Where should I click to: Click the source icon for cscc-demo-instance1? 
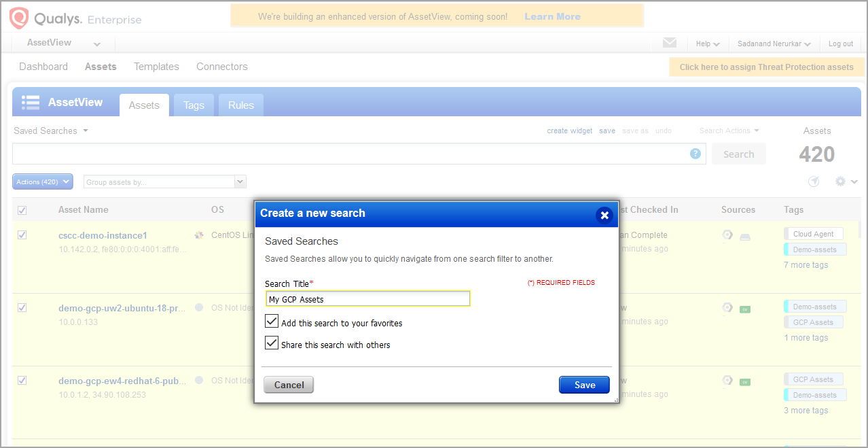coord(727,235)
